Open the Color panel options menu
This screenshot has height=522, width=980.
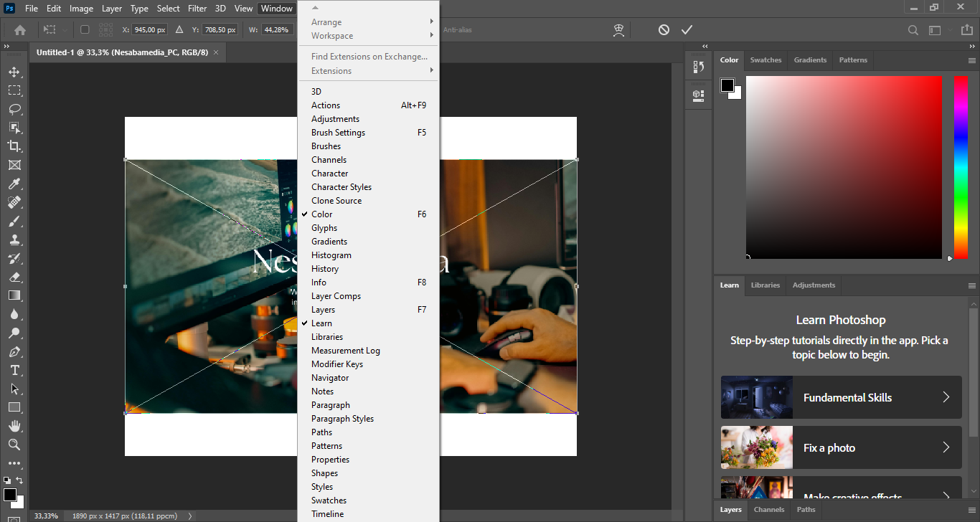972,61
